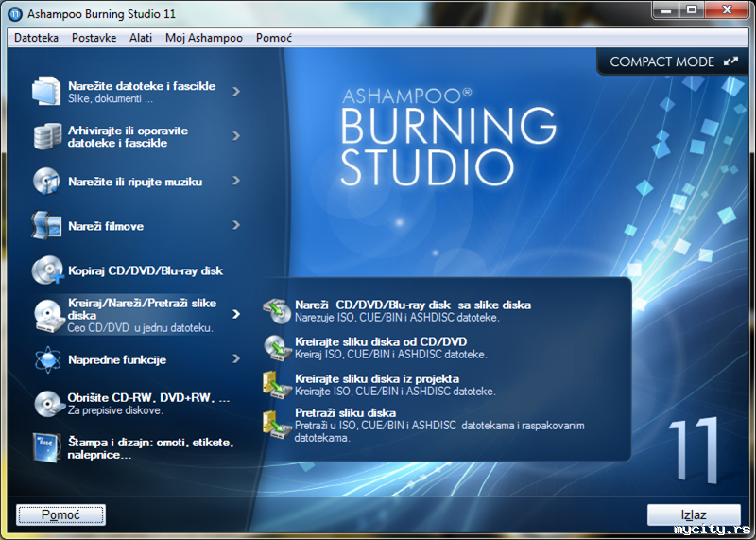Click the compact mode arrows icon
The width and height of the screenshot is (756, 540).
730,61
